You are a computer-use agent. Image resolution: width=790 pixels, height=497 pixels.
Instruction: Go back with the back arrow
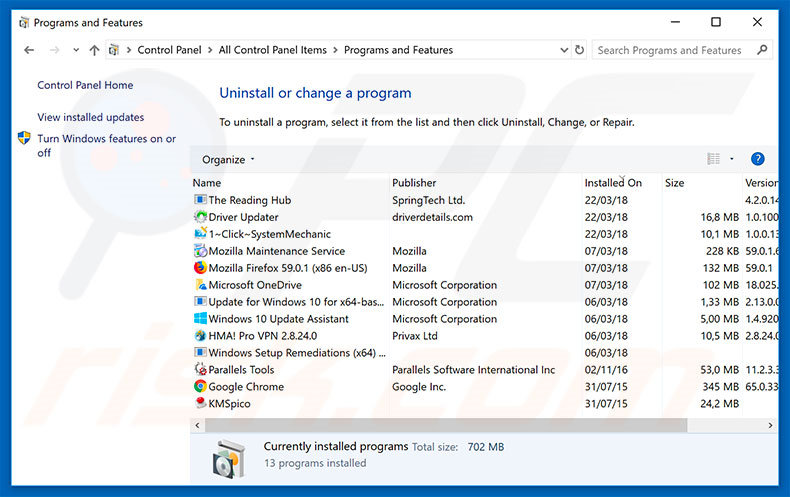pos(29,50)
